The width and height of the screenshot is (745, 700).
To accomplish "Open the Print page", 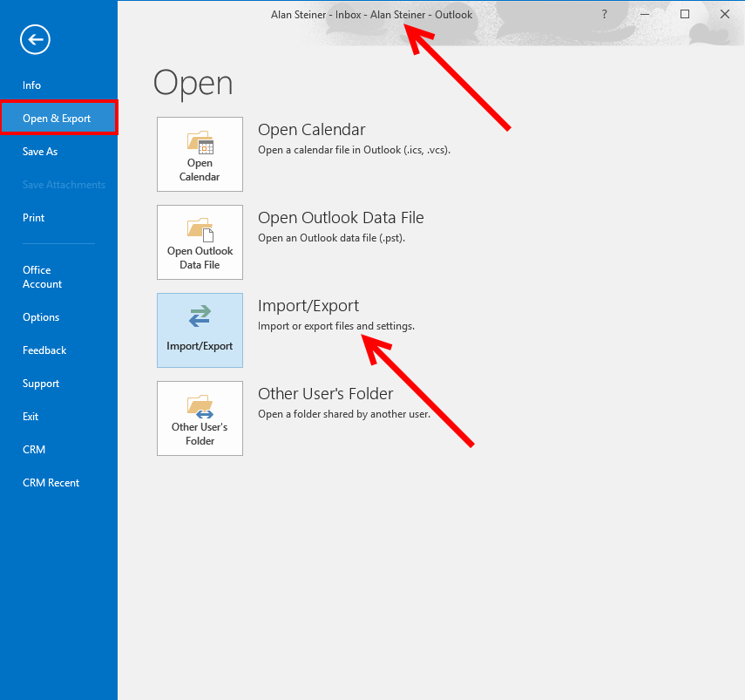I will 34,218.
